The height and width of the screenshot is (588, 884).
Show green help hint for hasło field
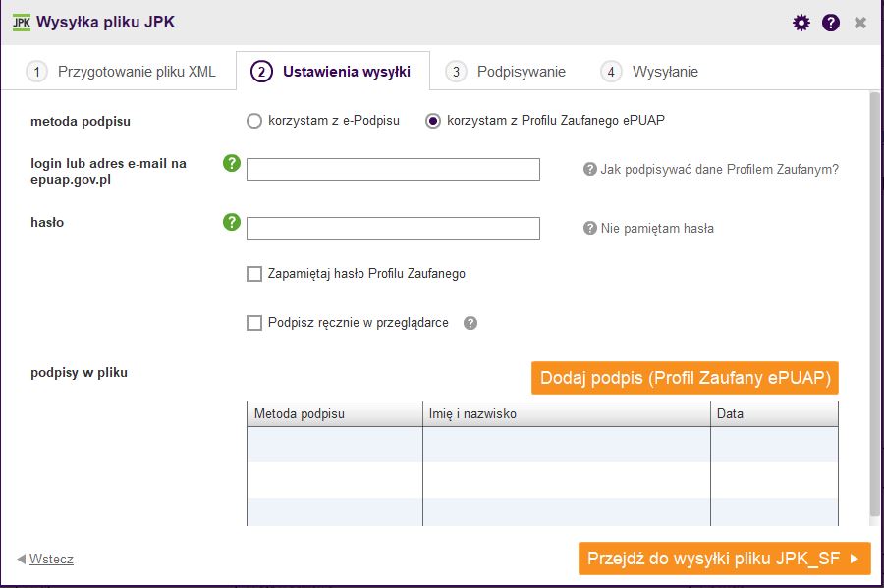[x=231, y=222]
